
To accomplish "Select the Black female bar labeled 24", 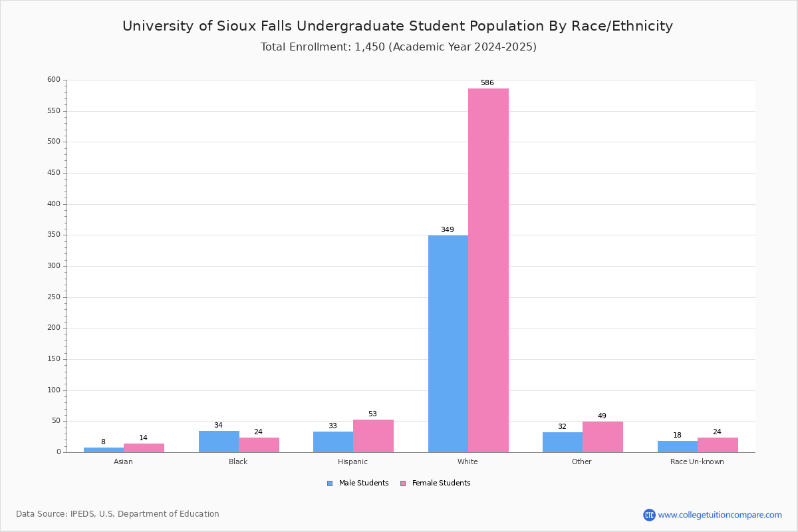I will pos(259,445).
